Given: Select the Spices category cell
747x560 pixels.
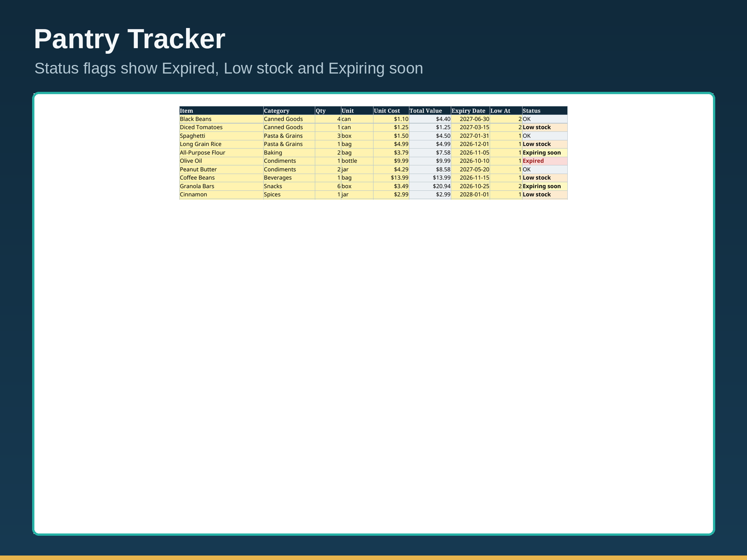Looking at the screenshot, I should 289,195.
